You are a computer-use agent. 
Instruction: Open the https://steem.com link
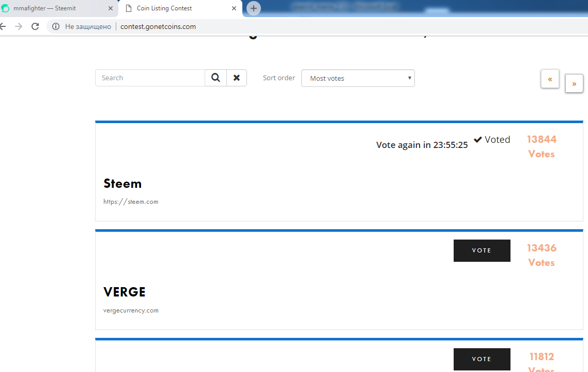coord(131,202)
